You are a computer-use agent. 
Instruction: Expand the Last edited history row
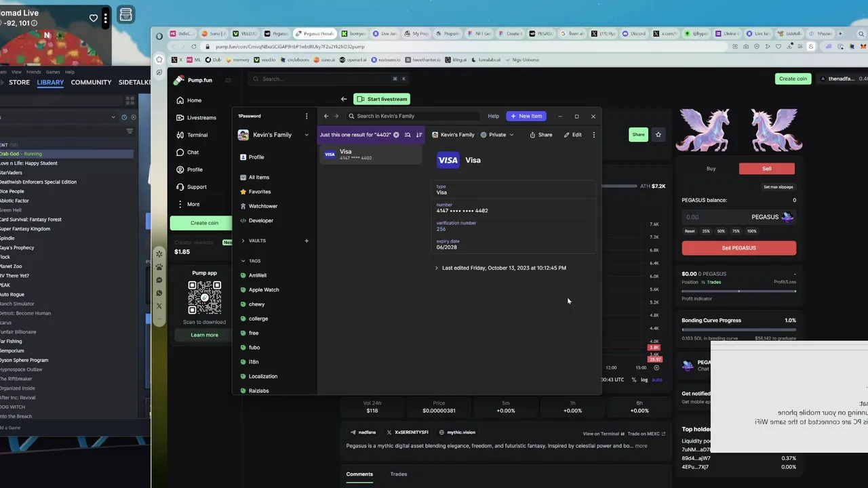click(x=502, y=268)
